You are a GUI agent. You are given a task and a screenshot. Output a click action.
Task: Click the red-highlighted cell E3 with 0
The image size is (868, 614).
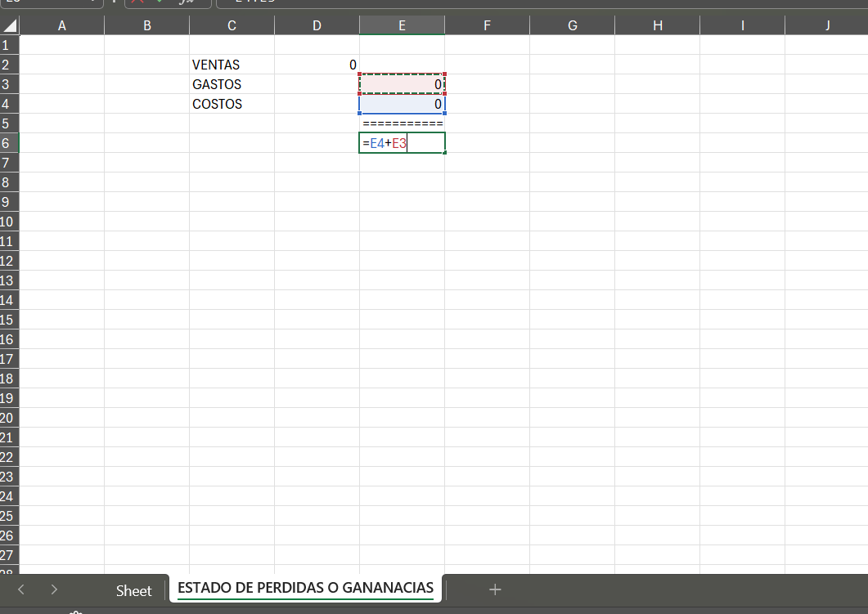402,84
